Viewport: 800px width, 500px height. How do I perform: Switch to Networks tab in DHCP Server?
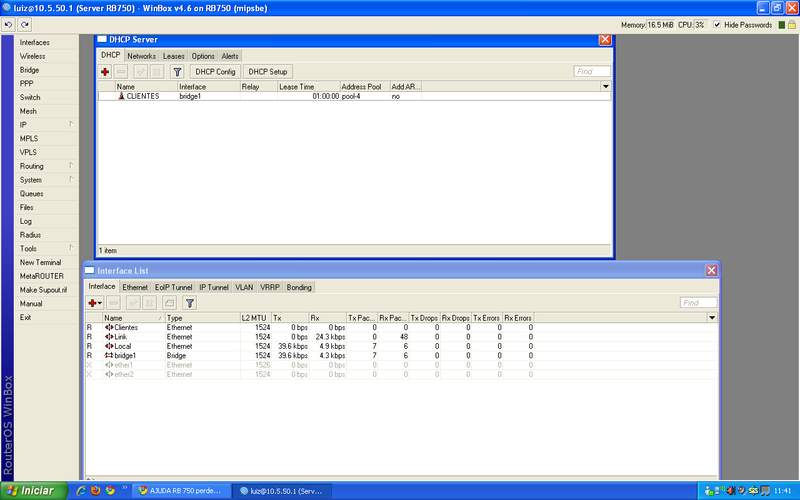tap(141, 56)
